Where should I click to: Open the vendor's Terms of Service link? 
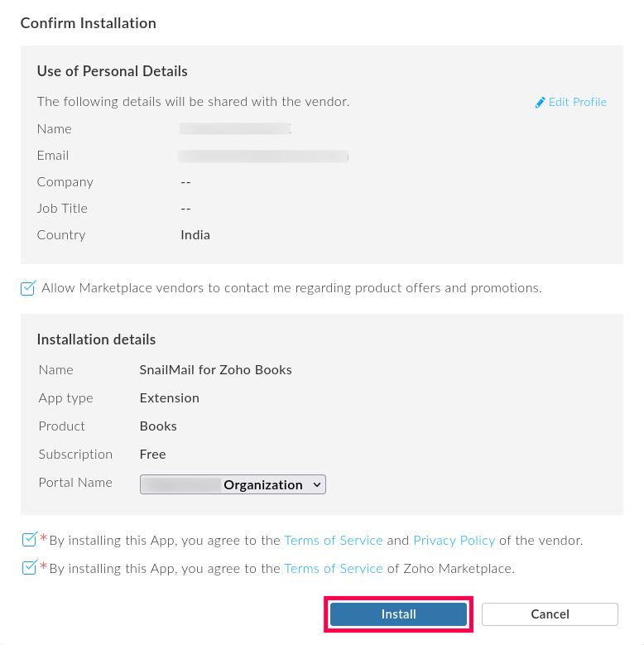333,540
